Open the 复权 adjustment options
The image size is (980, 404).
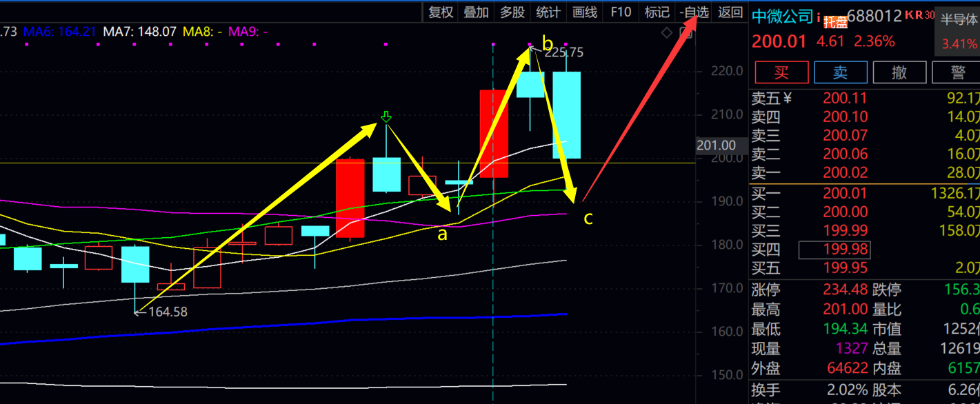point(441,12)
